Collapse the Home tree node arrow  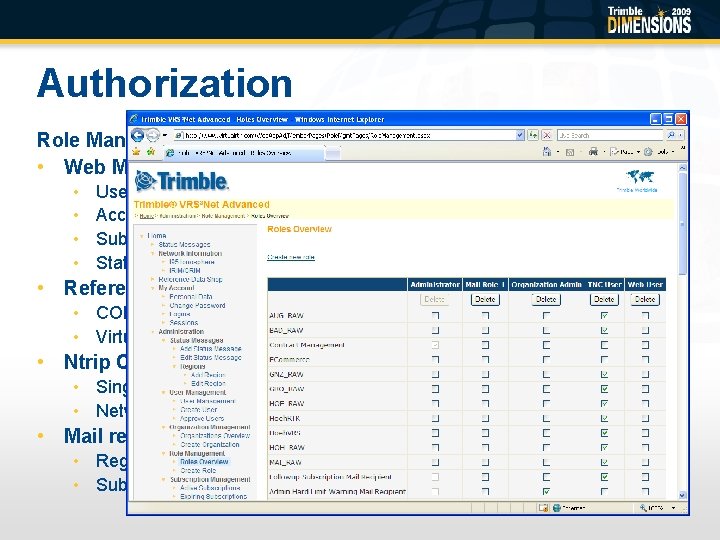(142, 236)
